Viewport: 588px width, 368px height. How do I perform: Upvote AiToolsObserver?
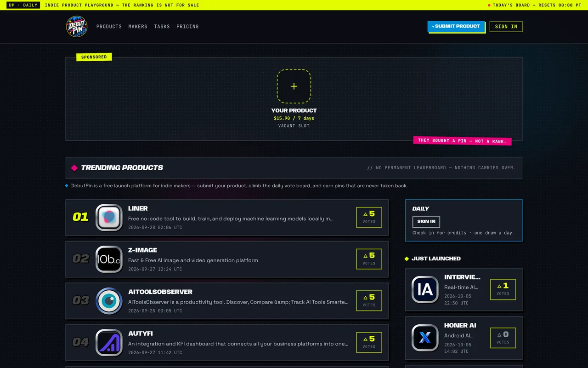(x=369, y=301)
